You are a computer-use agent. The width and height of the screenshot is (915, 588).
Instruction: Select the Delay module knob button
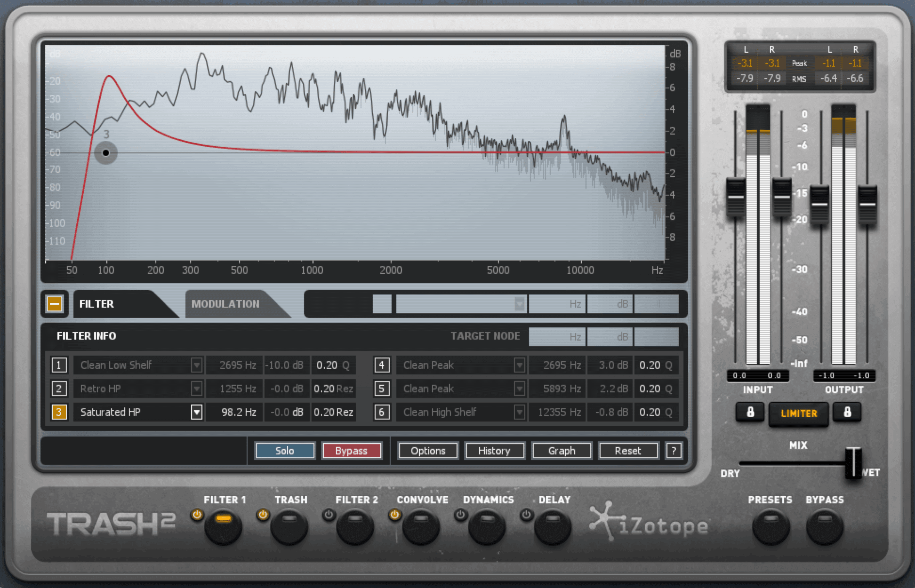point(553,526)
